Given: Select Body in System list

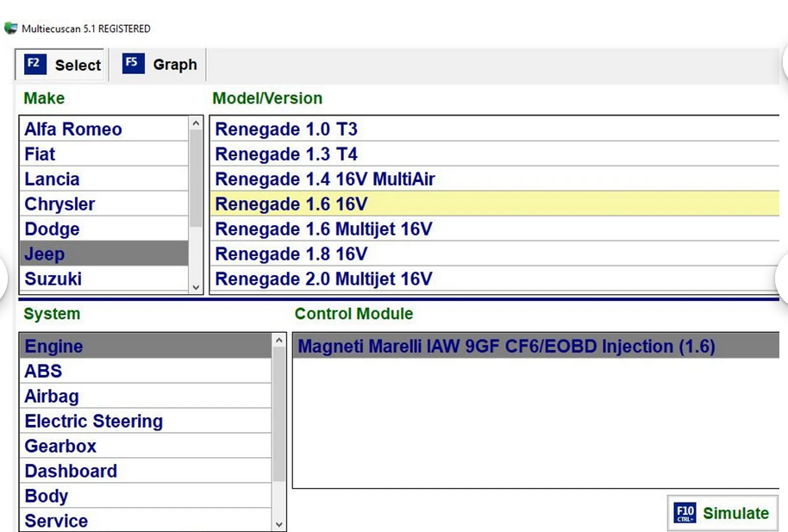Looking at the screenshot, I should point(146,496).
